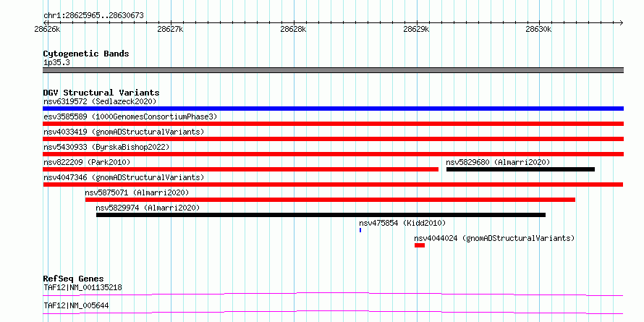Open the esv3585589 (1000GenomesConsortiumPhase3) label
The image size is (644, 322).
130,116
